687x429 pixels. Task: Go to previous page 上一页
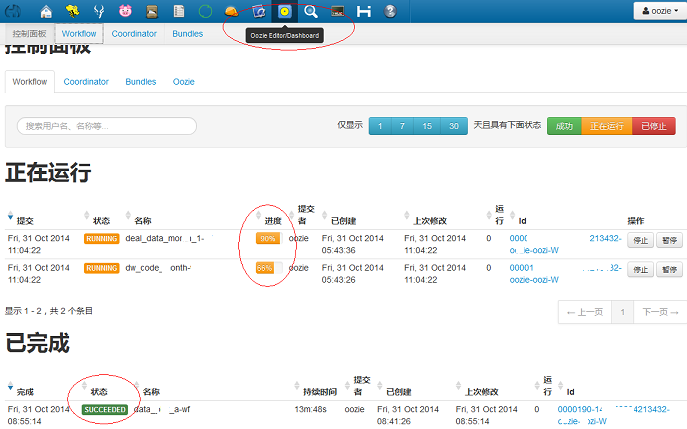tap(585, 312)
